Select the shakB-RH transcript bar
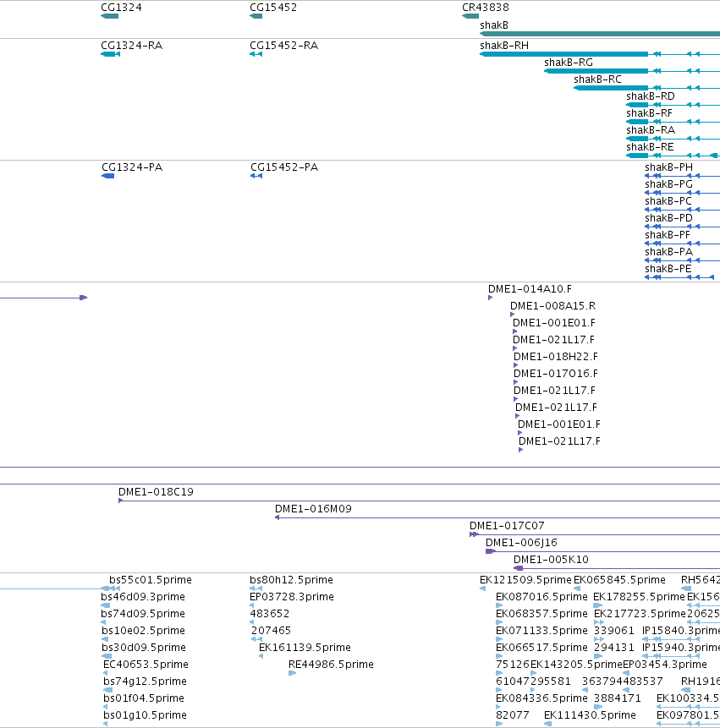 point(564,54)
